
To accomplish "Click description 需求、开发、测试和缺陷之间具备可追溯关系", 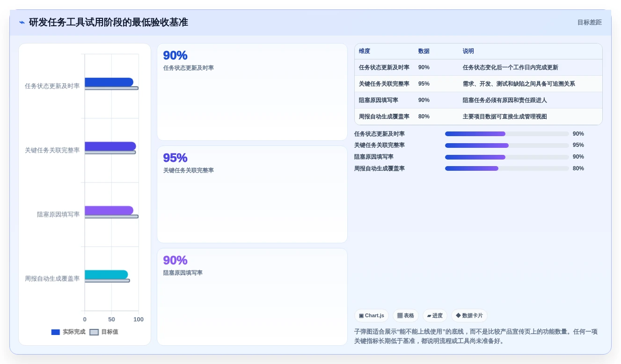I will (519, 84).
